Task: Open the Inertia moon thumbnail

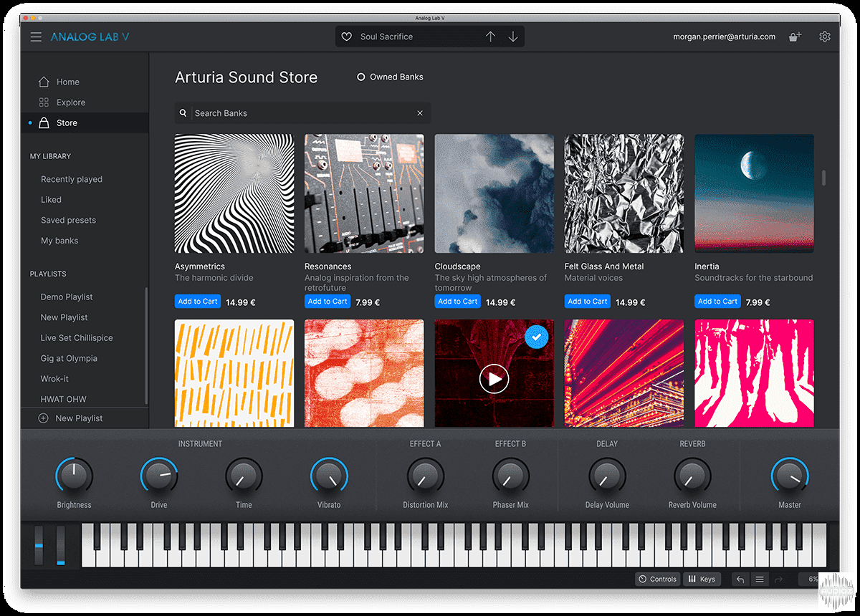Action: pos(754,194)
